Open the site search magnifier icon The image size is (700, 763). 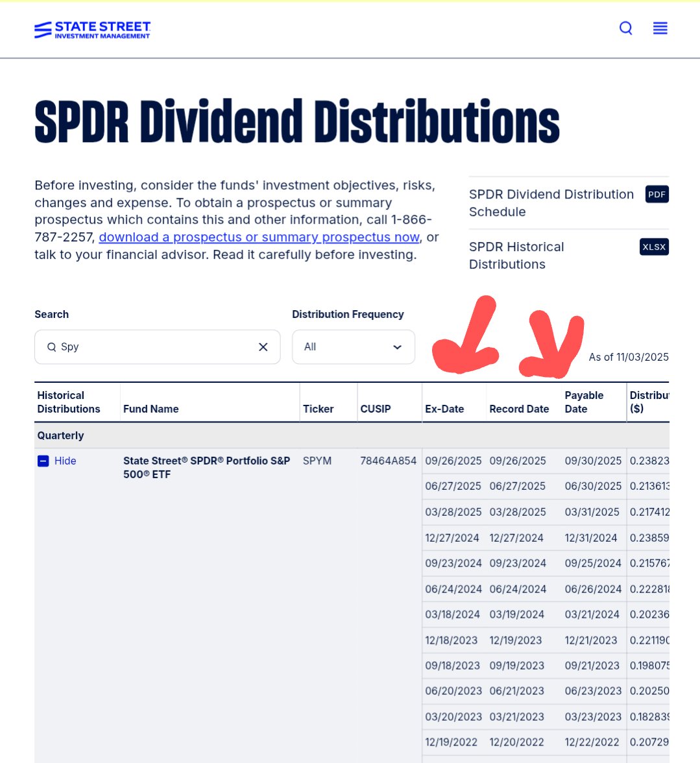pyautogui.click(x=625, y=29)
